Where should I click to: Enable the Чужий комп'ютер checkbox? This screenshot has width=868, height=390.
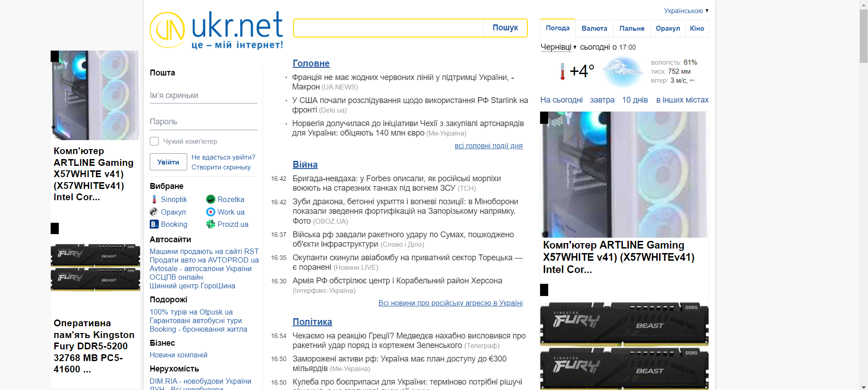pyautogui.click(x=154, y=141)
